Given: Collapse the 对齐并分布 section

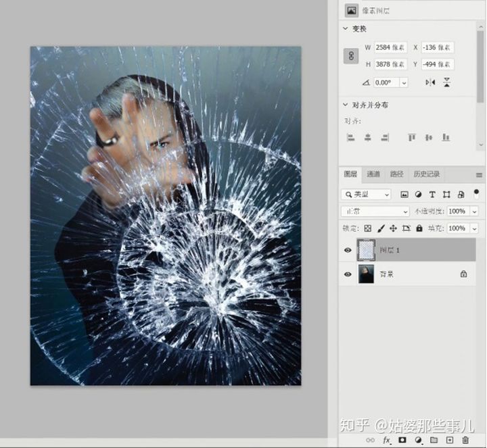Looking at the screenshot, I should point(346,105).
